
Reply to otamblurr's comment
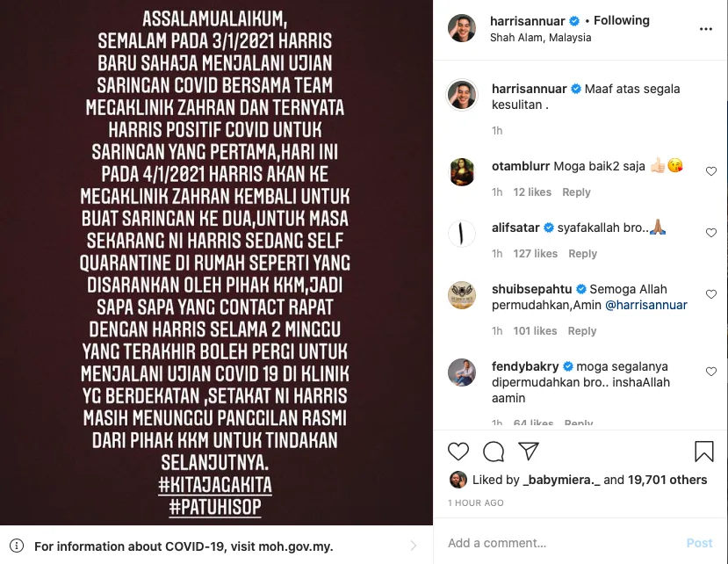point(576,192)
